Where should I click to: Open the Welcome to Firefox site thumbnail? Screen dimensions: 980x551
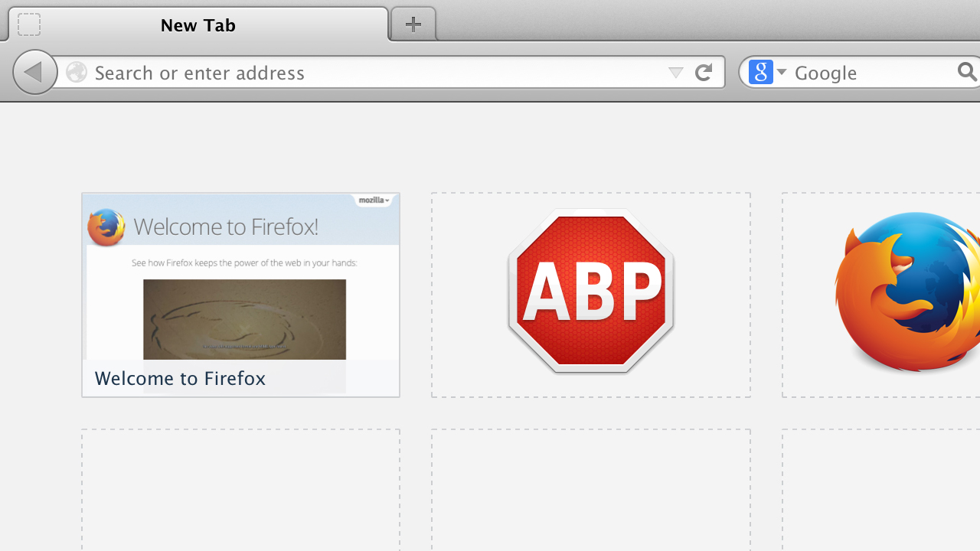pyautogui.click(x=240, y=283)
